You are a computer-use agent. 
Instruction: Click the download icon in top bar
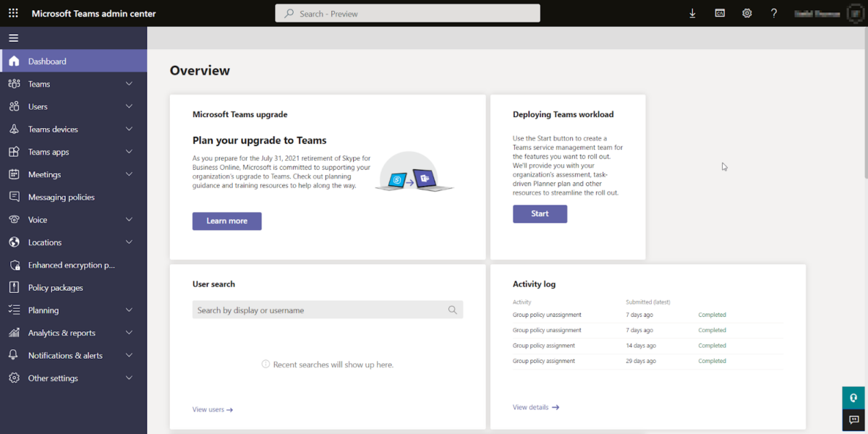tap(692, 12)
